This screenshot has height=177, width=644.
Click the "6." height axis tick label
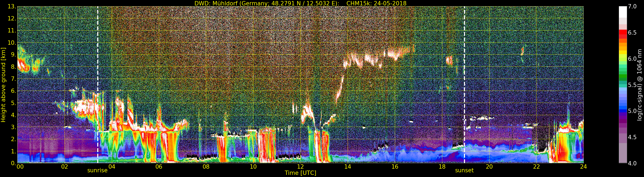tap(13, 91)
